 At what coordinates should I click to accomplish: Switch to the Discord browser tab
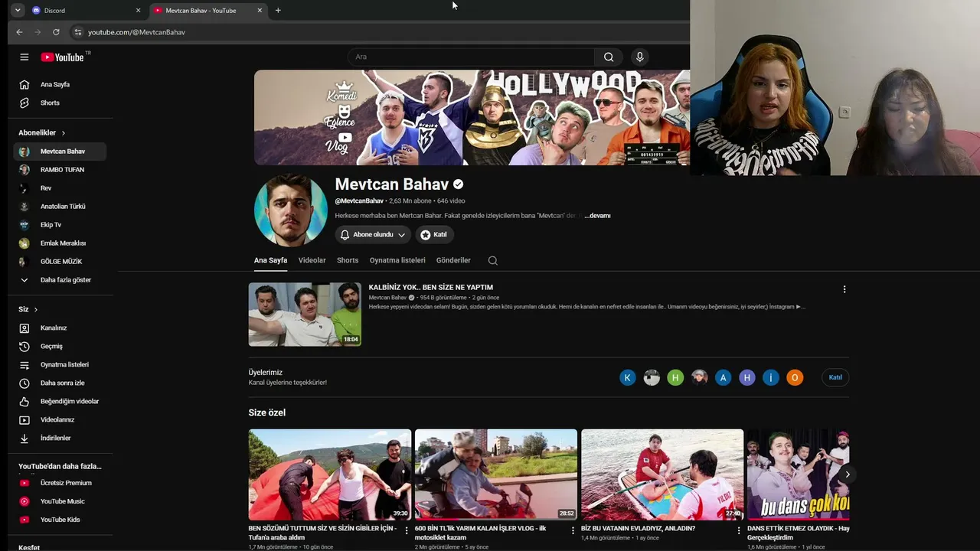[x=86, y=11]
